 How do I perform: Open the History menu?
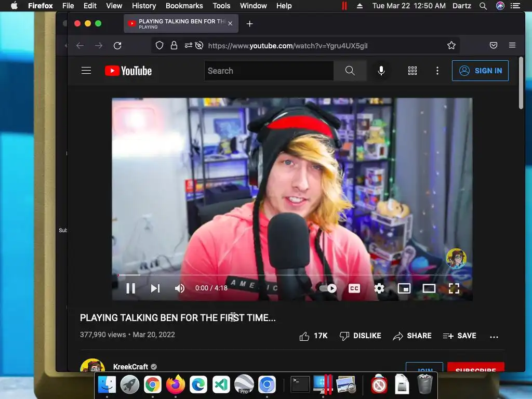click(144, 6)
